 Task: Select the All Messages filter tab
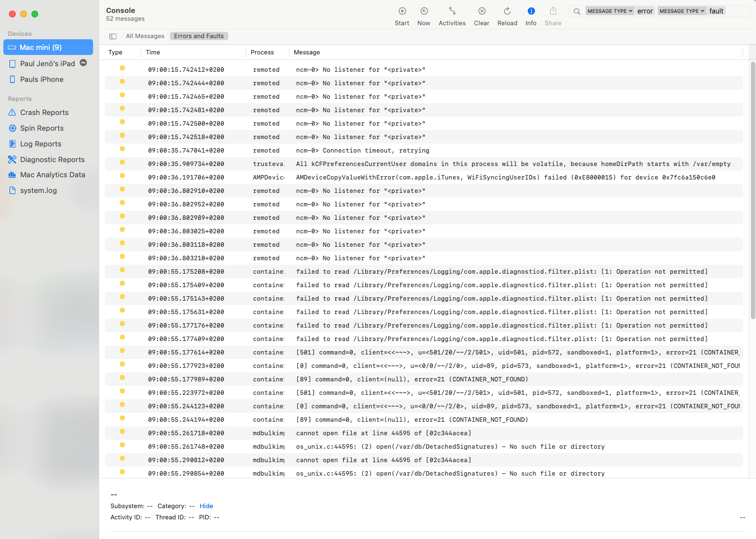click(x=145, y=36)
